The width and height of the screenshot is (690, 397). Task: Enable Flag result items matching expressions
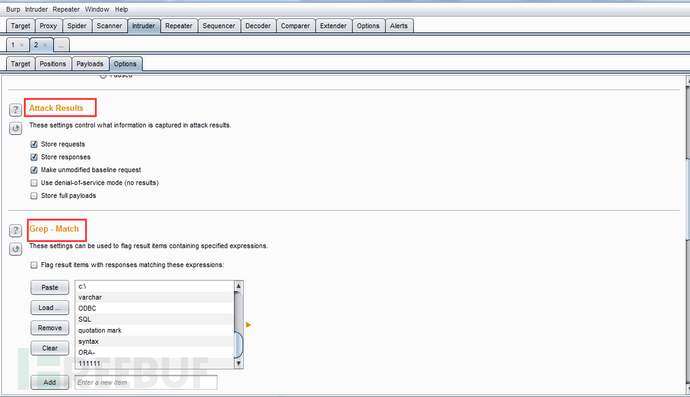click(x=34, y=265)
